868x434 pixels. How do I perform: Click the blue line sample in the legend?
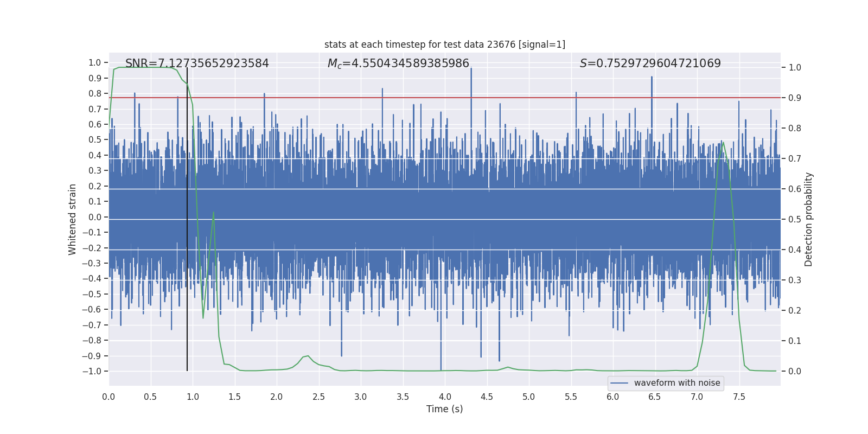pos(620,383)
